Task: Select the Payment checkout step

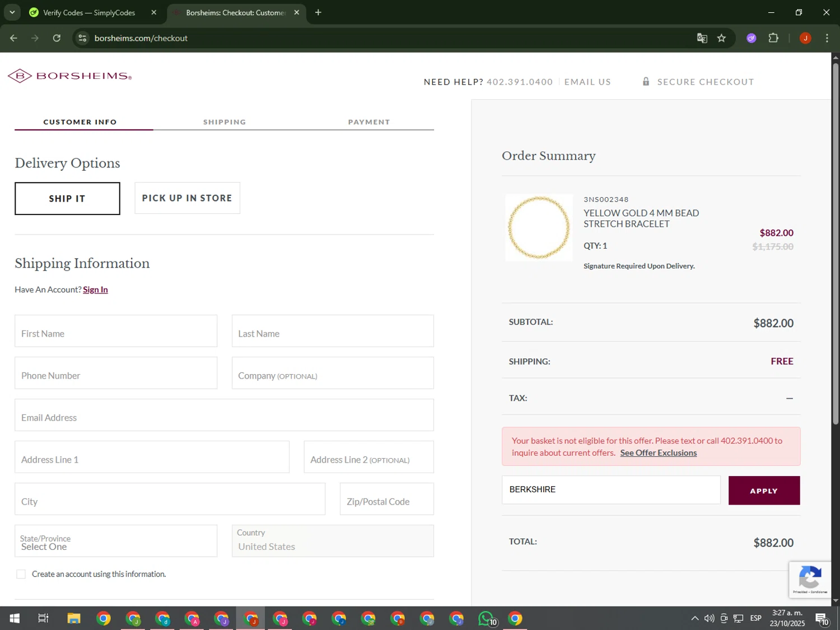Action: point(369,122)
